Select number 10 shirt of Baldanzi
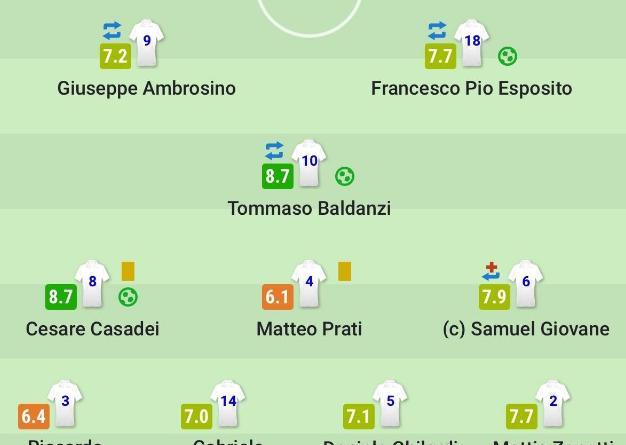 309,163
